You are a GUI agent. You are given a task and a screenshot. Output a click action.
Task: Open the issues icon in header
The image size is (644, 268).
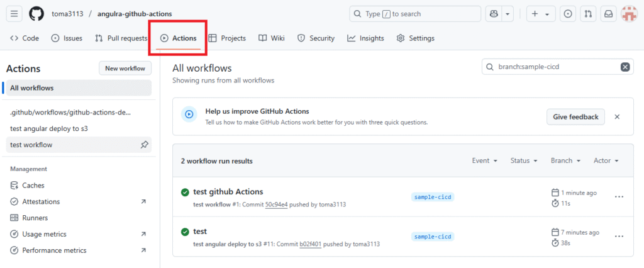tap(568, 14)
